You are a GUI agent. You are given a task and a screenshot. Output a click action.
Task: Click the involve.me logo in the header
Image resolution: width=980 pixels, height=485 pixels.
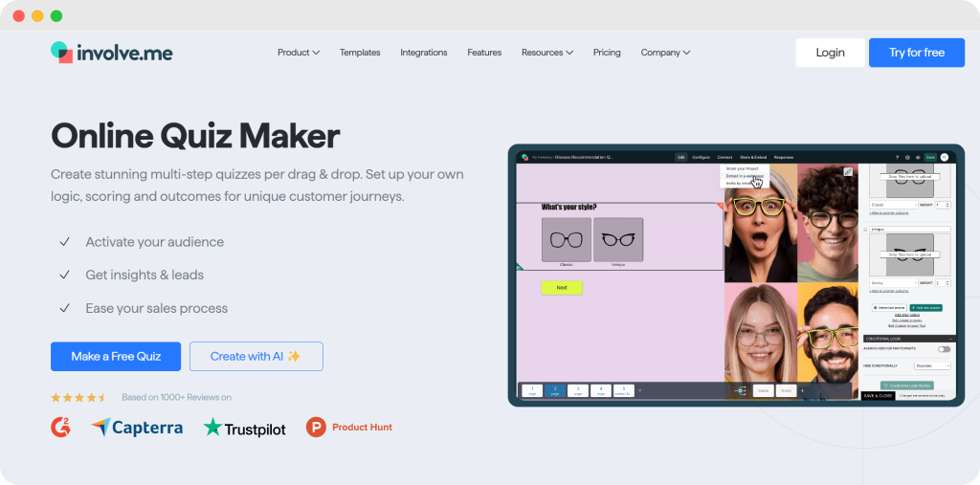[x=111, y=53]
